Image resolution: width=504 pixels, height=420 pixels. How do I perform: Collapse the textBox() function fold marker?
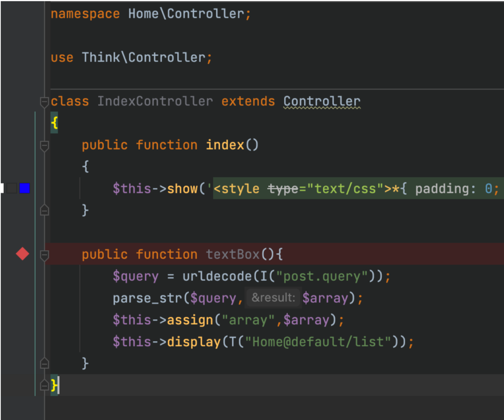tap(44, 255)
